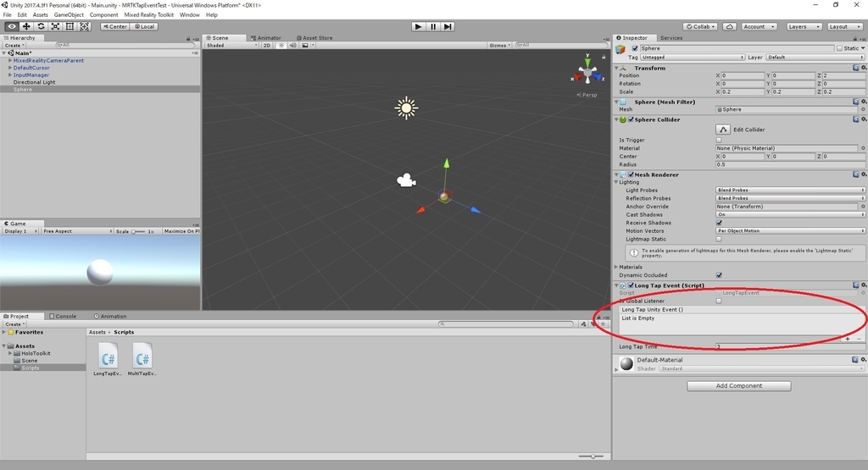Open the Gizmos dropdown

tap(499, 46)
